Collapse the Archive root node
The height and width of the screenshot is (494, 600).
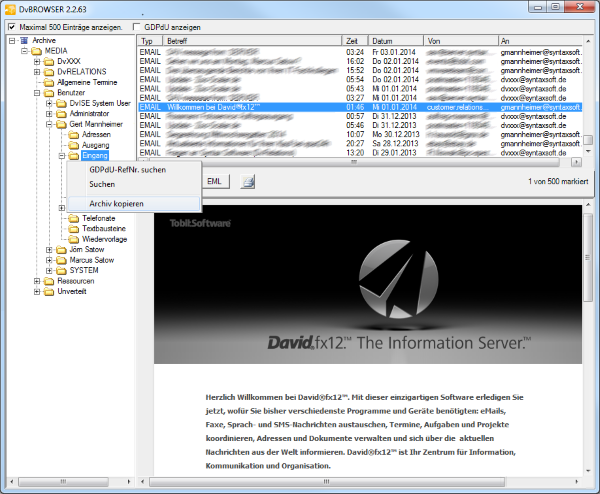tap(12, 40)
